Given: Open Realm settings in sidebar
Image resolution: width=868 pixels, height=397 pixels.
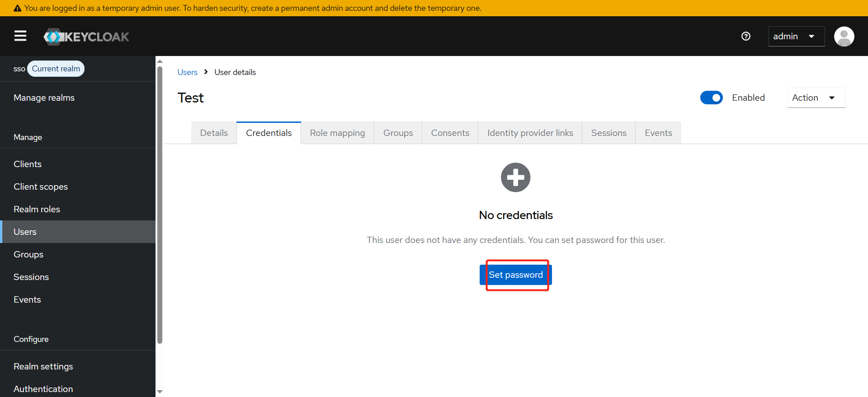Looking at the screenshot, I should click(x=78, y=366).
